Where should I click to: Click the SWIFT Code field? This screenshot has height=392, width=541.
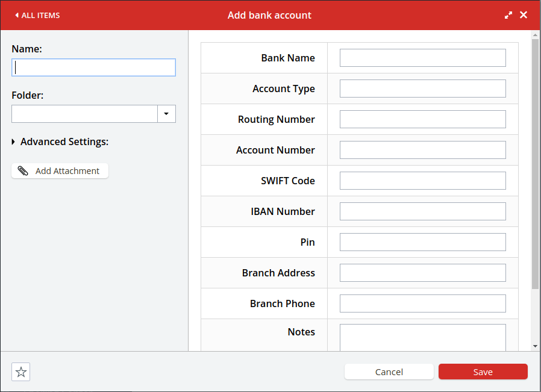pos(423,181)
